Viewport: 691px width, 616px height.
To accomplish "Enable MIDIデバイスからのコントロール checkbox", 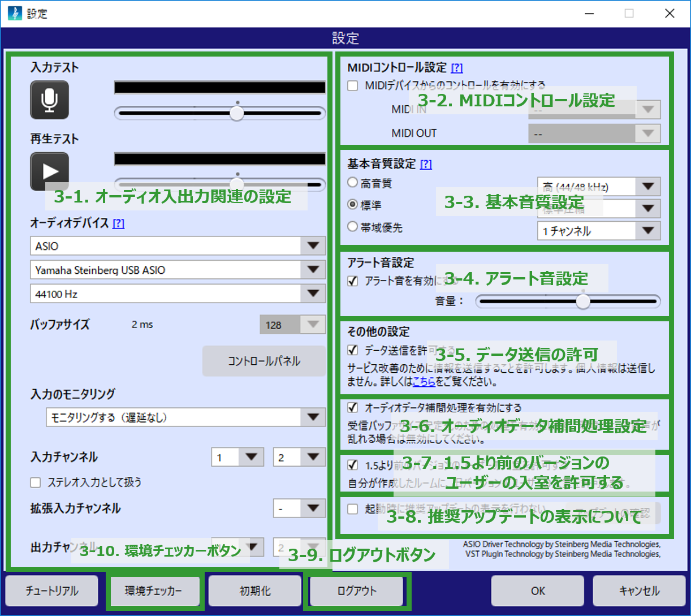I will [x=353, y=86].
